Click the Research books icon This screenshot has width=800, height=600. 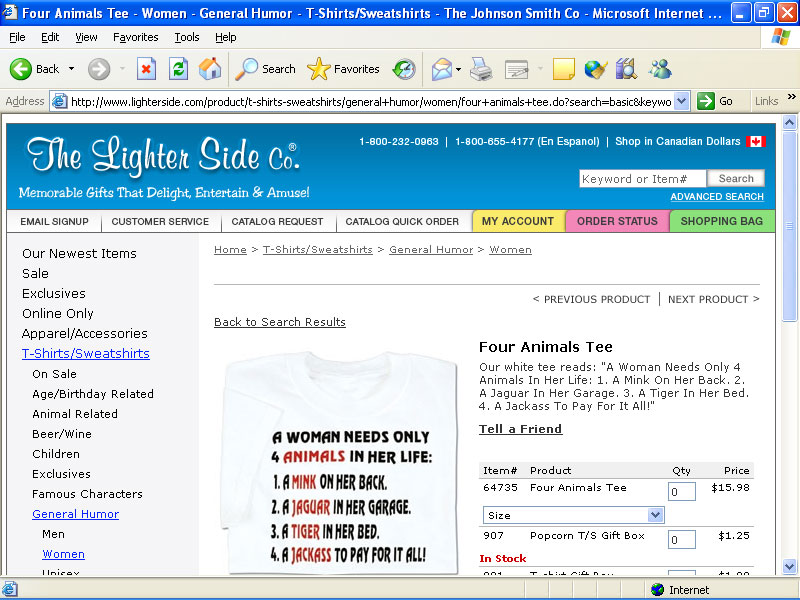[x=626, y=69]
